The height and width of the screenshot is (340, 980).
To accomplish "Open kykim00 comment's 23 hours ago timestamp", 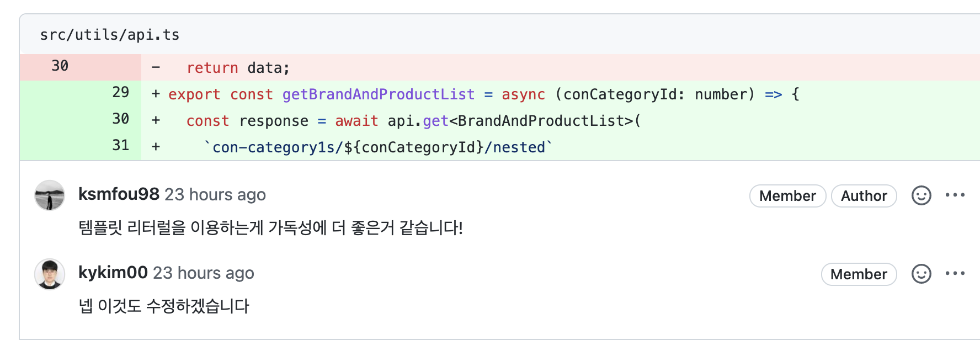I will (x=204, y=273).
